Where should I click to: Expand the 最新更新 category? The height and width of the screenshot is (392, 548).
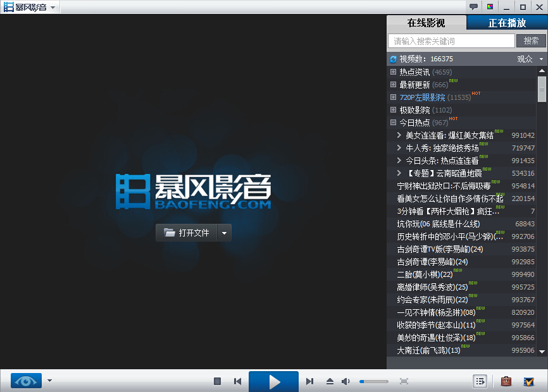coord(393,85)
